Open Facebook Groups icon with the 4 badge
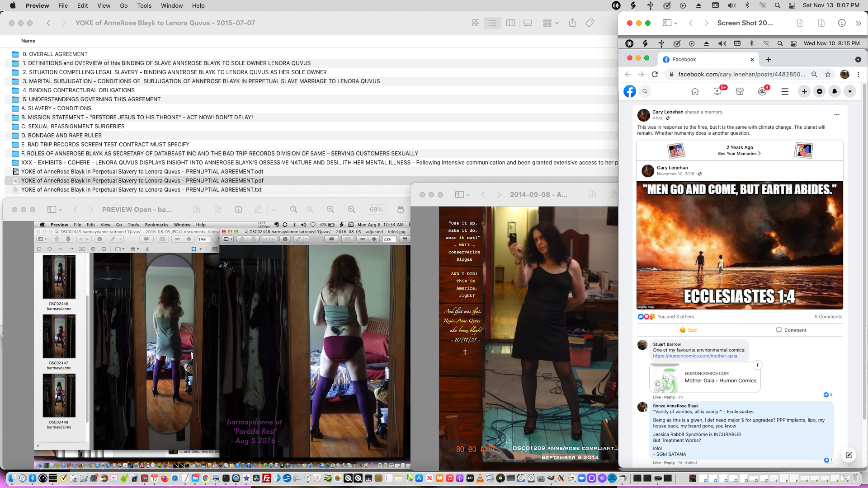Viewport: 868px width, 488px height. tap(762, 91)
